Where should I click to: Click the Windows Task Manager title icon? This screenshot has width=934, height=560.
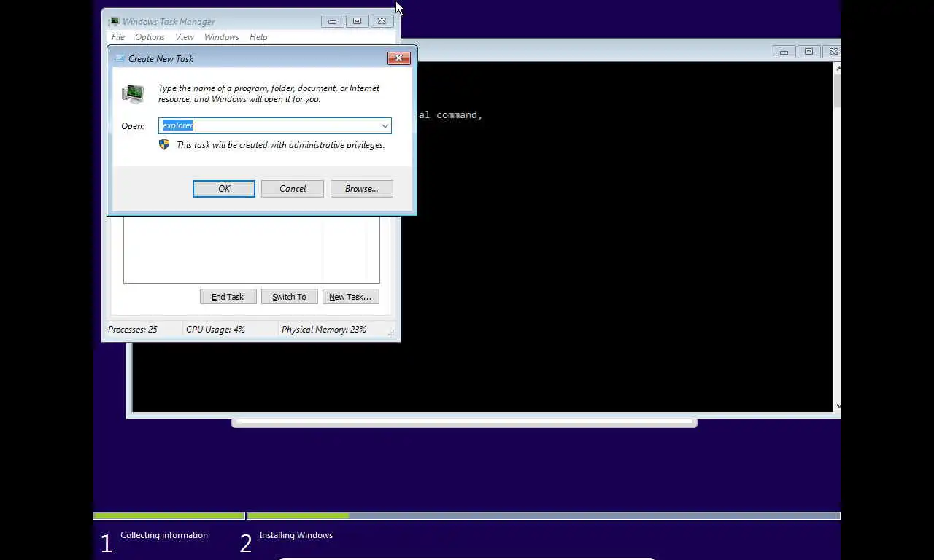point(114,22)
